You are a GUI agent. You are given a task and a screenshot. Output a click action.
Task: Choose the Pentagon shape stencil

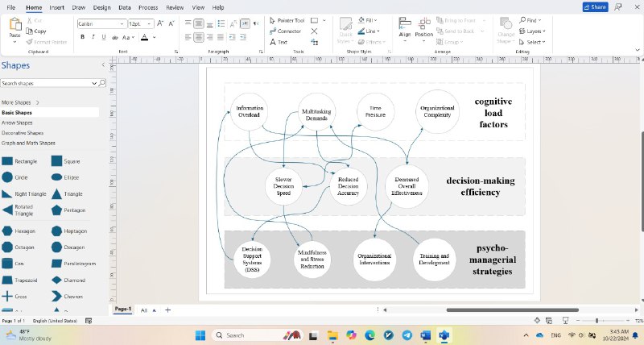pyautogui.click(x=68, y=210)
